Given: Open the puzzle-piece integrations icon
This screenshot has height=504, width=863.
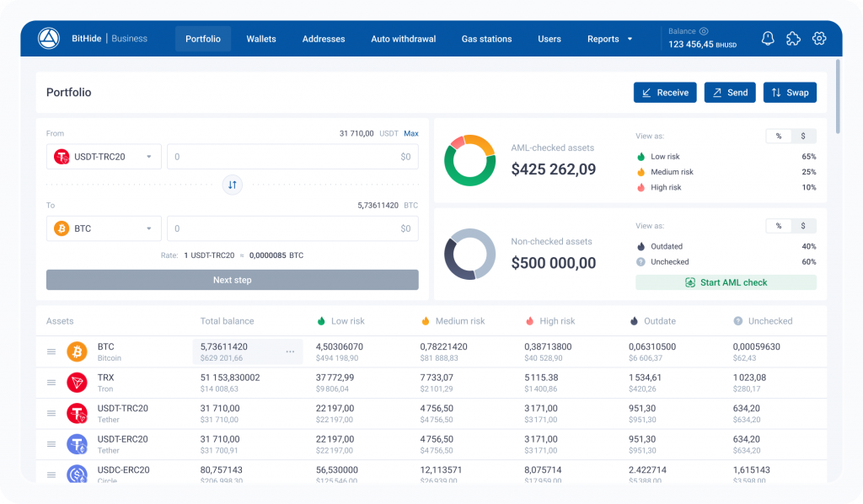Looking at the screenshot, I should [x=793, y=39].
